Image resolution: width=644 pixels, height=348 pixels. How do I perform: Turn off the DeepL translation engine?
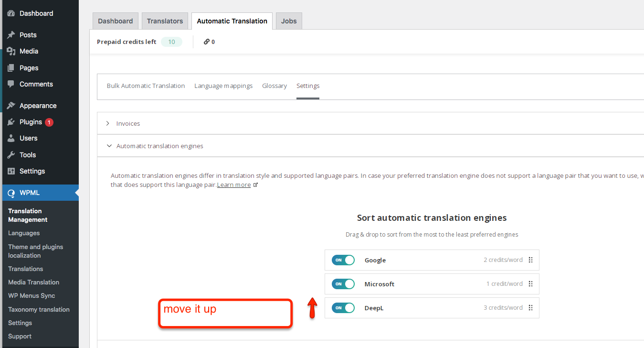(x=343, y=308)
